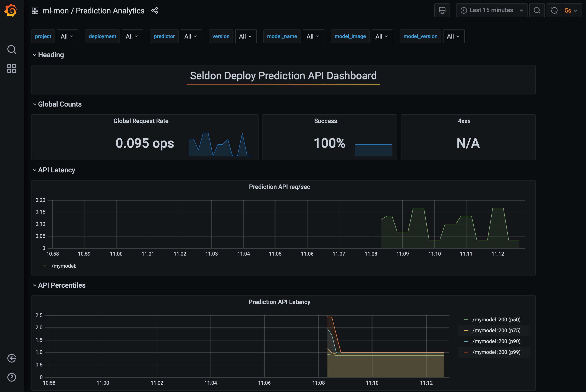This screenshot has height=392, width=586.
Task: Click the Grafana logo home icon
Action: click(x=11, y=10)
